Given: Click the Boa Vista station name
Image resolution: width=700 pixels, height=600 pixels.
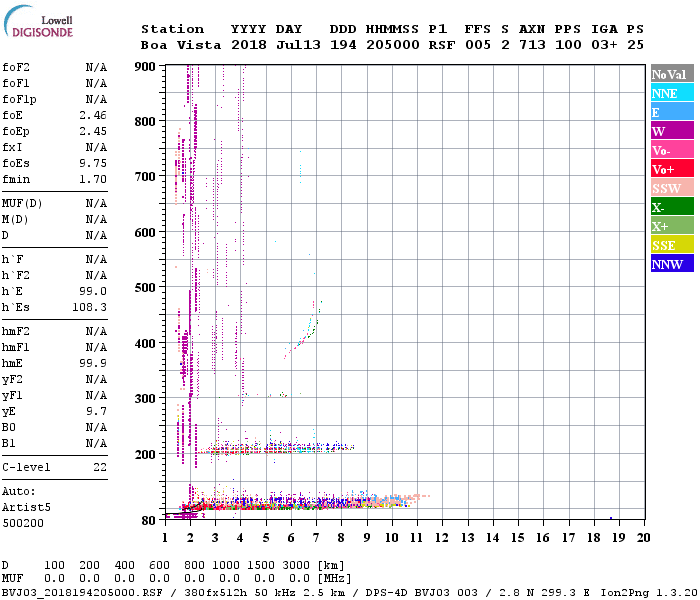Looking at the screenshot, I should point(181,45).
